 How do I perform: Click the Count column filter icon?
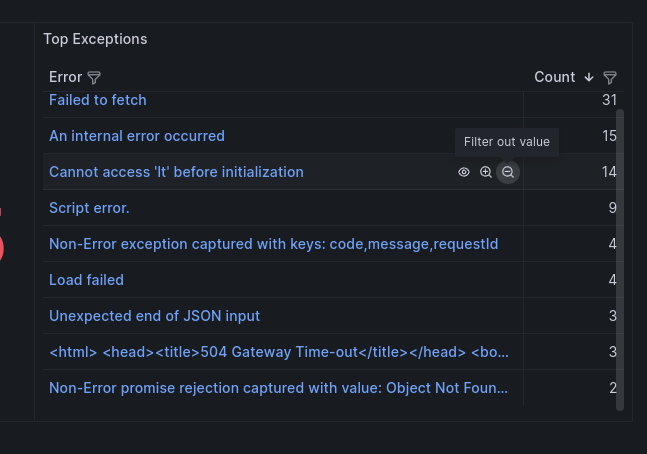tap(610, 77)
